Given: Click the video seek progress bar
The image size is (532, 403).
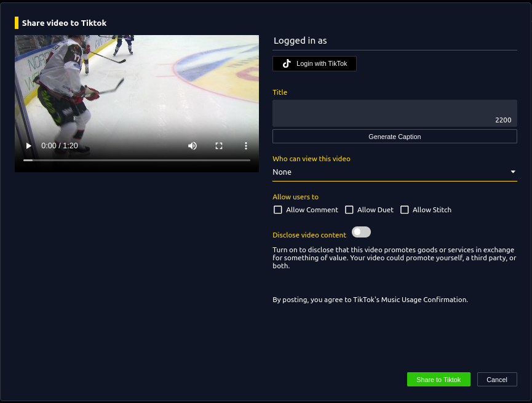Looking at the screenshot, I should pyautogui.click(x=137, y=160).
